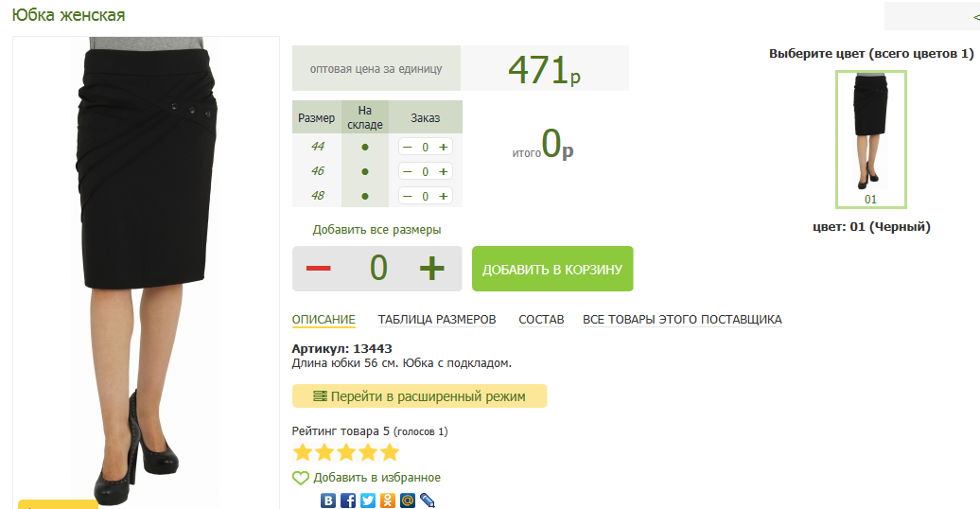
Task: Click the large red minus button
Action: [318, 269]
